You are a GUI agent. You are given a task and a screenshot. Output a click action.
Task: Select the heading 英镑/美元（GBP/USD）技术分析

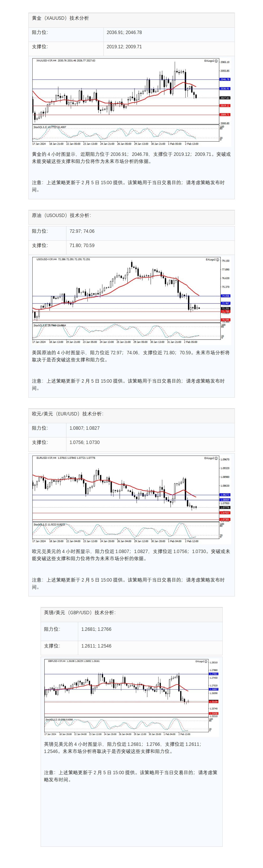point(80,613)
